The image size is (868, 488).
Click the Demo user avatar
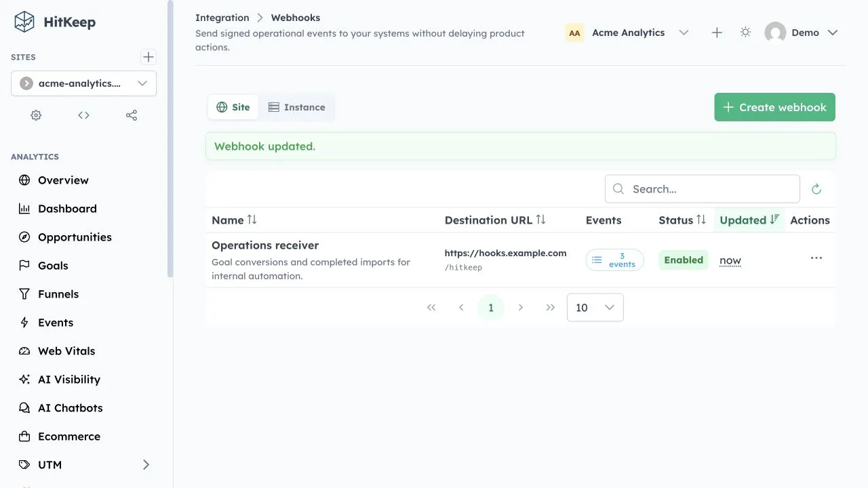[775, 33]
